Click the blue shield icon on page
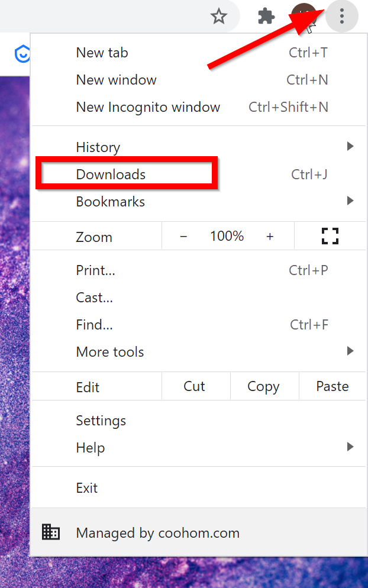The height and width of the screenshot is (588, 368). point(22,54)
